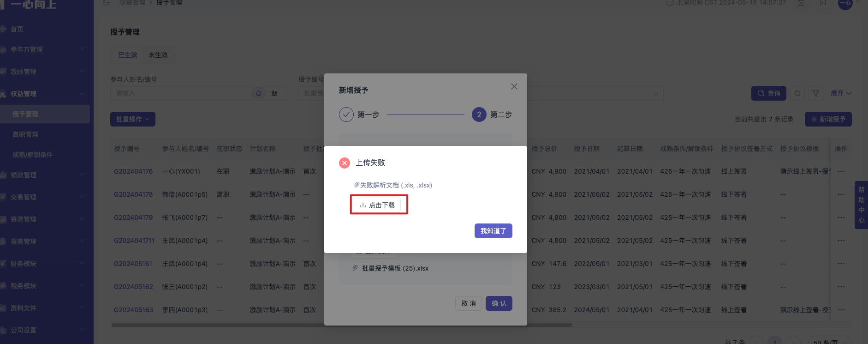The width and height of the screenshot is (868, 344).
Task: Click 权益管理 in the breadcrumb
Action: pyautogui.click(x=132, y=3)
